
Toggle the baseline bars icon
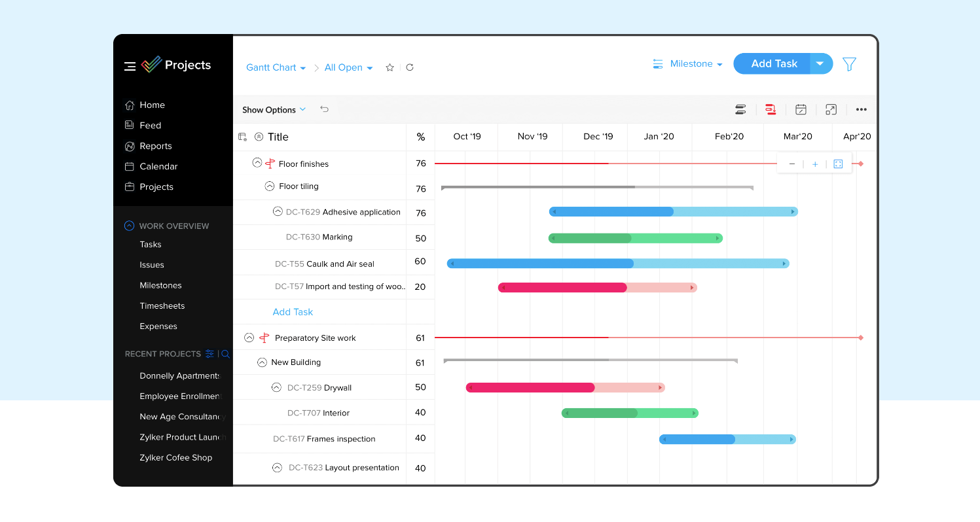[740, 109]
